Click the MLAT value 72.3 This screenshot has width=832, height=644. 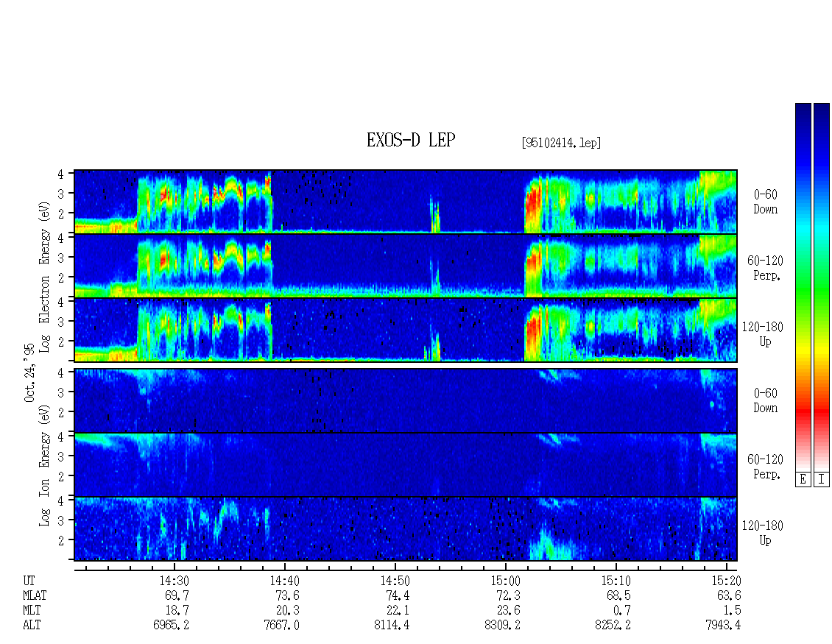pos(508,595)
